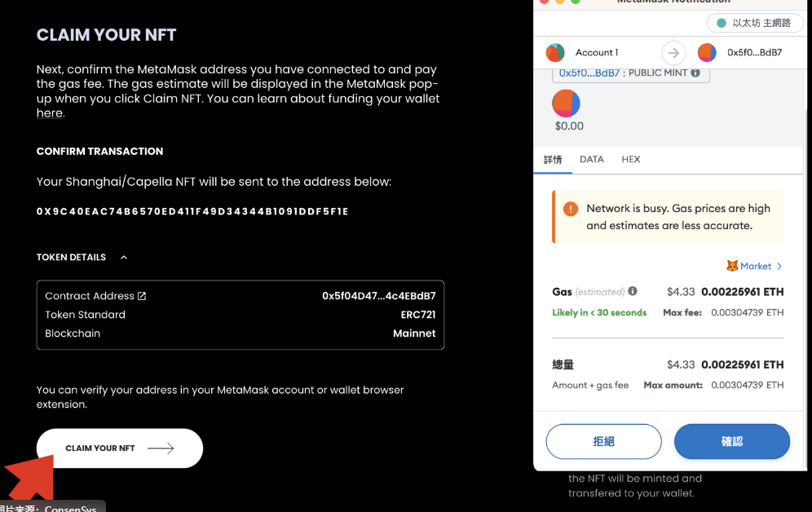Select the 詳情 details tab
The image size is (812, 512).
click(553, 160)
